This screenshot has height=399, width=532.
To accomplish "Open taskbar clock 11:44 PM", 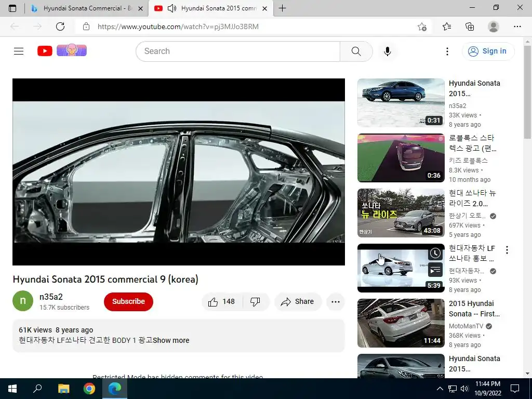I will (487, 389).
